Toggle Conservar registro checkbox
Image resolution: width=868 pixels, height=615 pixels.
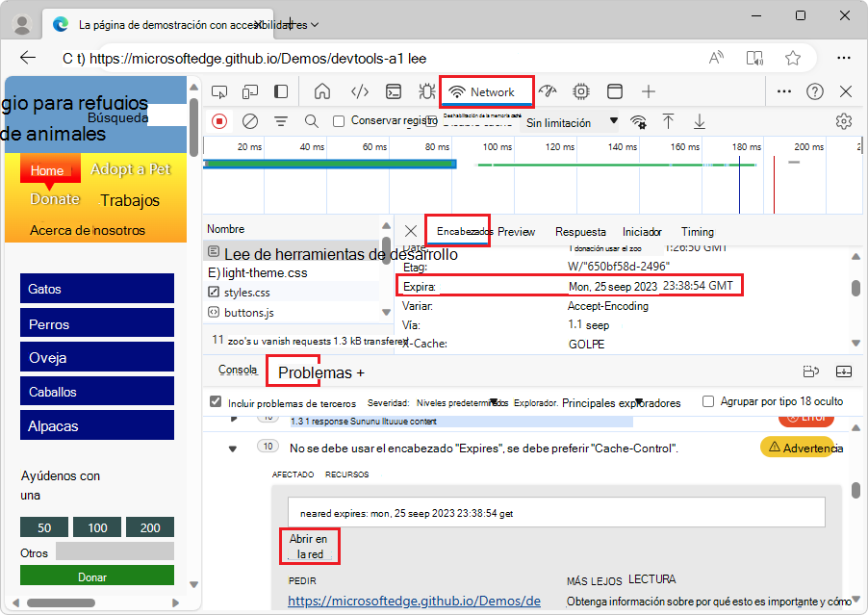339,120
